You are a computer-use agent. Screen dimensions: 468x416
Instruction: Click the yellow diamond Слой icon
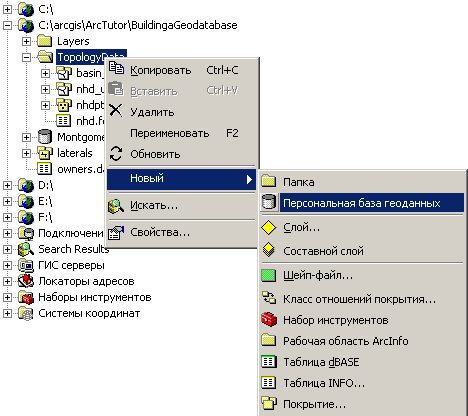pos(269,227)
